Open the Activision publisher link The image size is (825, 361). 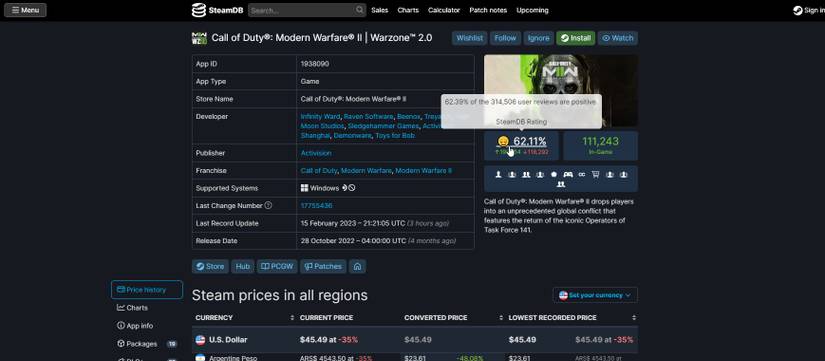coord(316,153)
